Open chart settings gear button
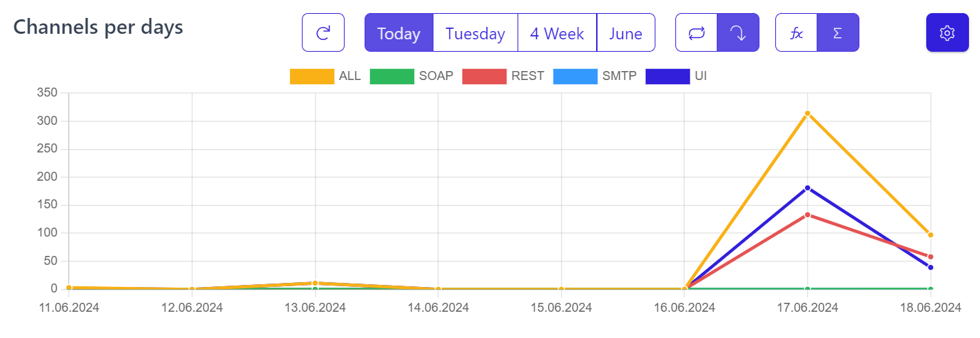The image size is (980, 338). tap(948, 32)
